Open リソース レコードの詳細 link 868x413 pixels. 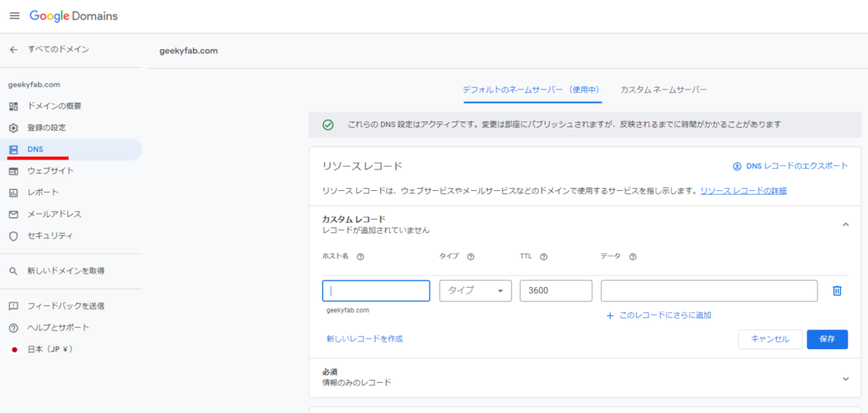click(743, 191)
